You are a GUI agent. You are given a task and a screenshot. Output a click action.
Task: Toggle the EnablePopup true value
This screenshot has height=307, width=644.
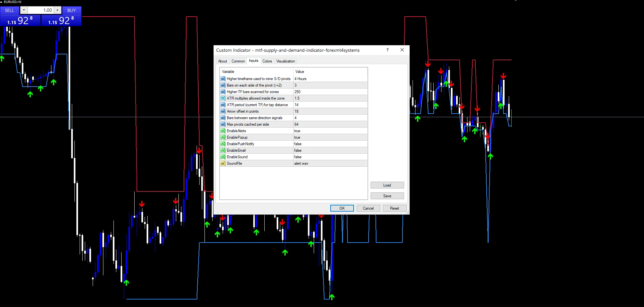tap(330, 137)
